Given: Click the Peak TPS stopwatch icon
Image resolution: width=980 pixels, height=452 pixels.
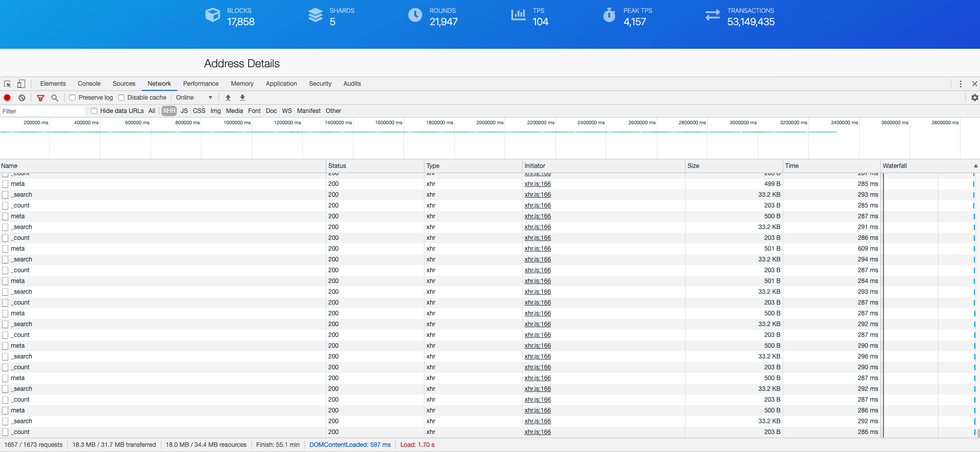Looking at the screenshot, I should [x=609, y=15].
